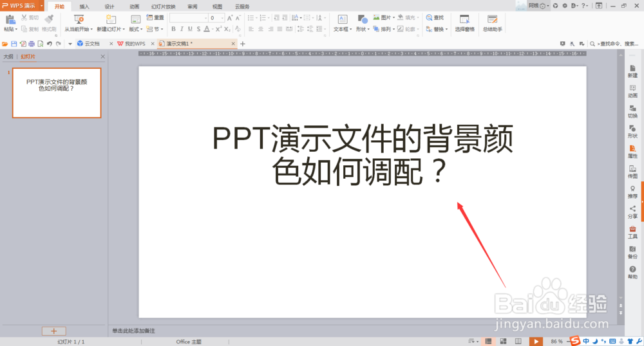Open the Animation (动画) sidebar panel

click(632, 91)
